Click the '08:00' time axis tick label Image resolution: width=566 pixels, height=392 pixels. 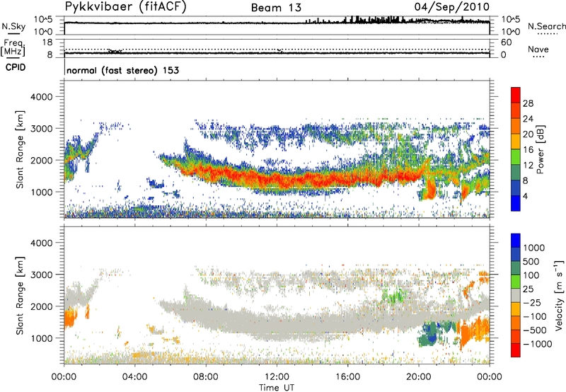206,377
